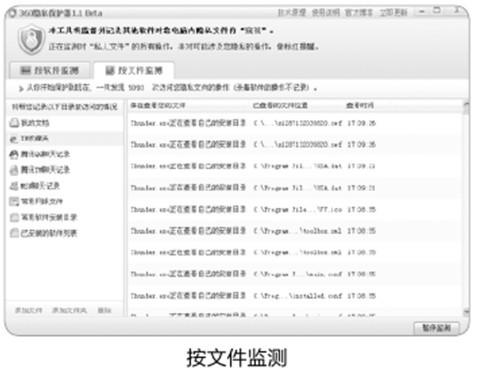
Task: Click the icon on 按软件监测 tab
Action: 25,70
